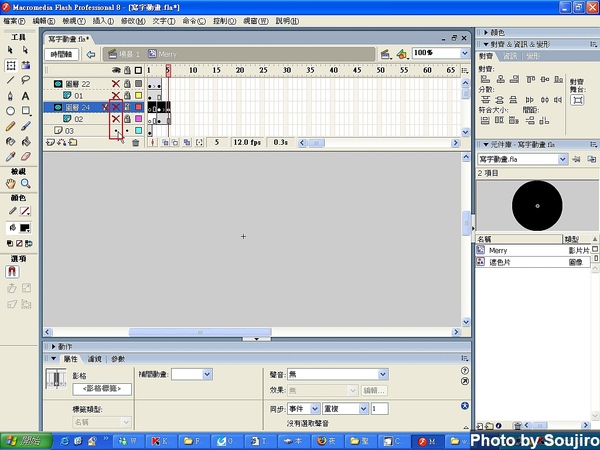
Task: Select the Text tool
Action: (25, 95)
